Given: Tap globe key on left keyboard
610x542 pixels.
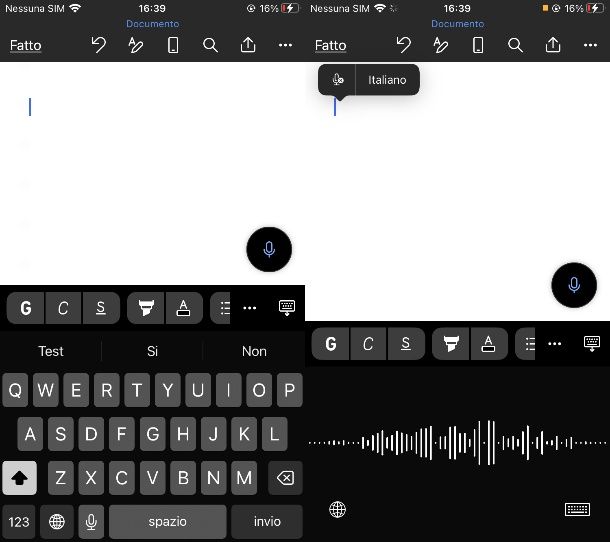Looking at the screenshot, I should tap(57, 522).
